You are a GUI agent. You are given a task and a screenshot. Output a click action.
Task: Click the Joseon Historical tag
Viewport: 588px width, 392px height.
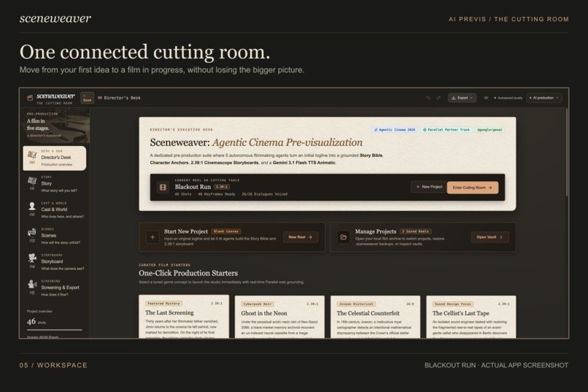tap(356, 304)
